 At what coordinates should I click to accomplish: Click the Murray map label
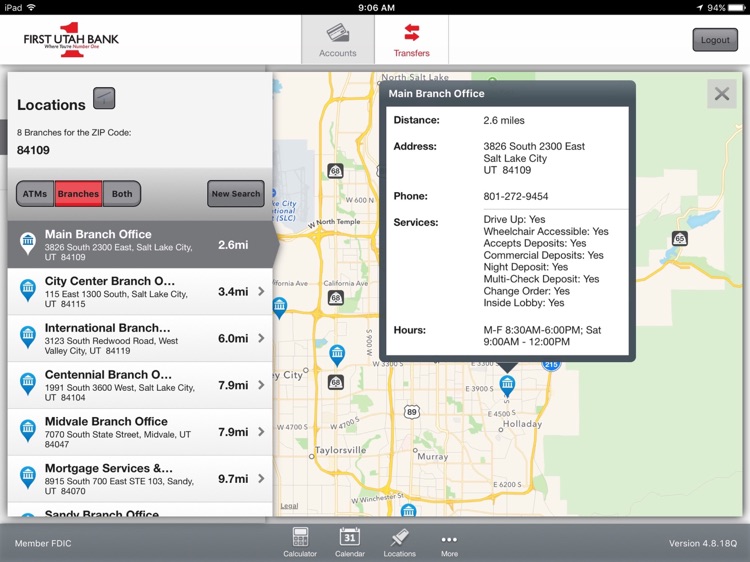click(x=432, y=456)
